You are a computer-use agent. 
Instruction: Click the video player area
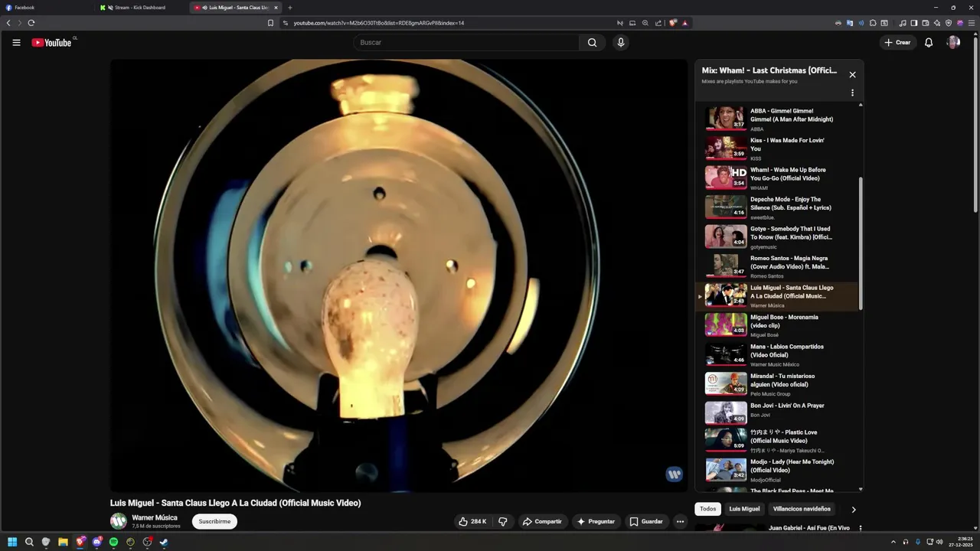[x=399, y=275]
